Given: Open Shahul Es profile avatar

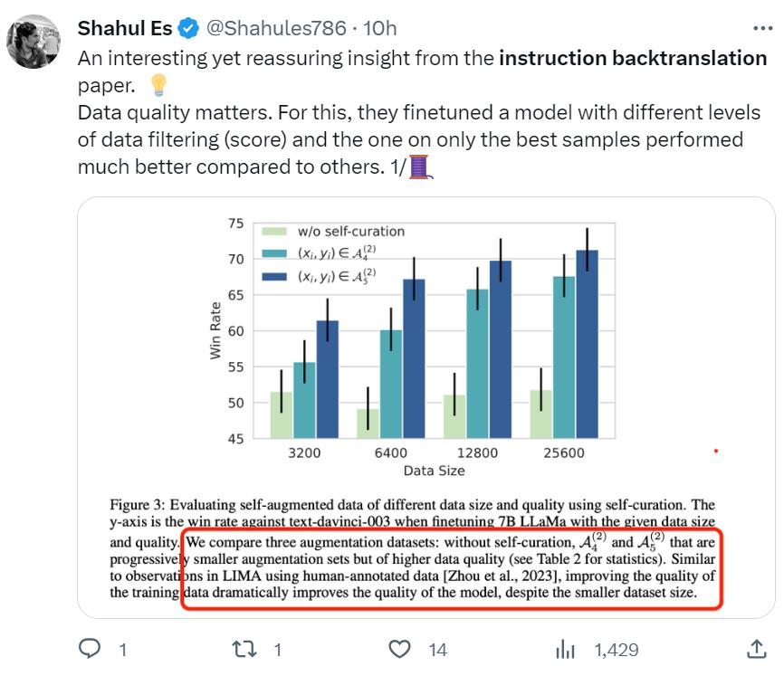Looking at the screenshot, I should [33, 41].
